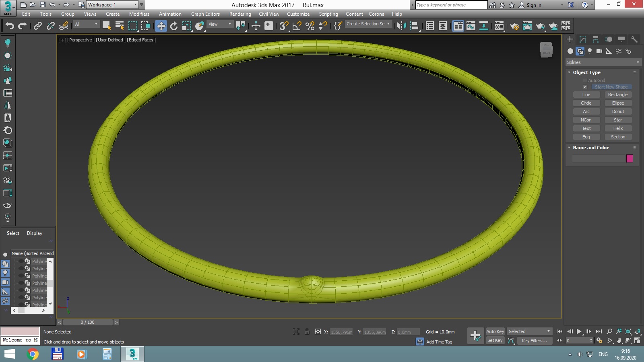Open the Workspace_1 dropdown
This screenshot has width=644, height=362.
click(x=112, y=5)
